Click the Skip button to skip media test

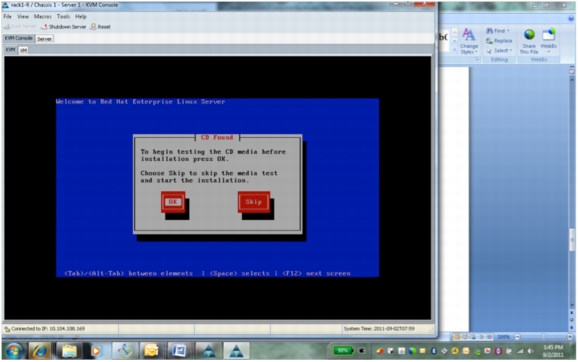[x=254, y=202]
